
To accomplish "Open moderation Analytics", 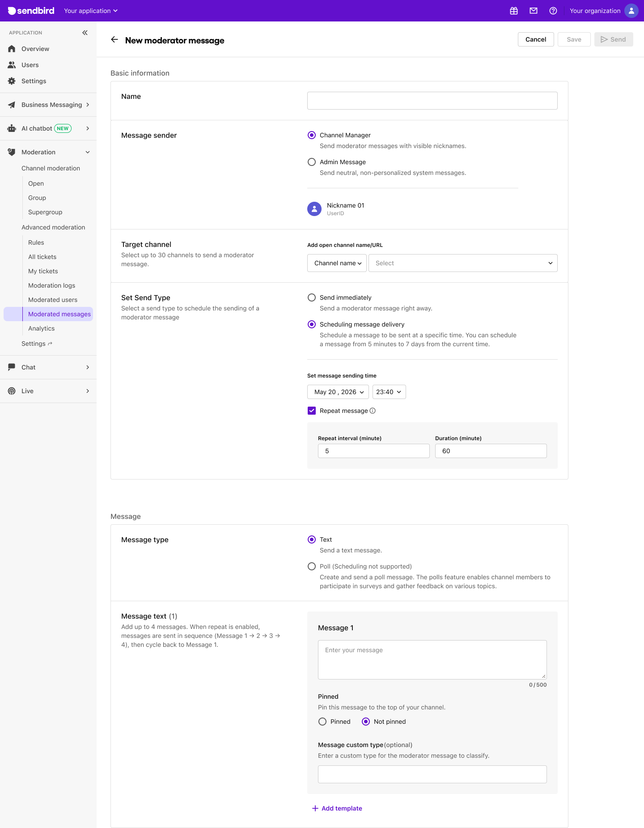I will [x=41, y=328].
